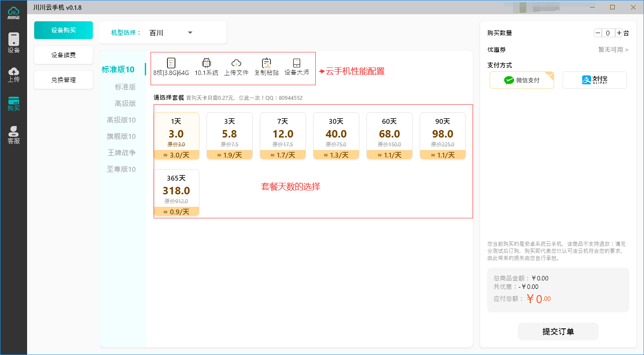This screenshot has width=644, height=355.
Task: Open the 旗舰版10 category tab
Action: pos(121,136)
